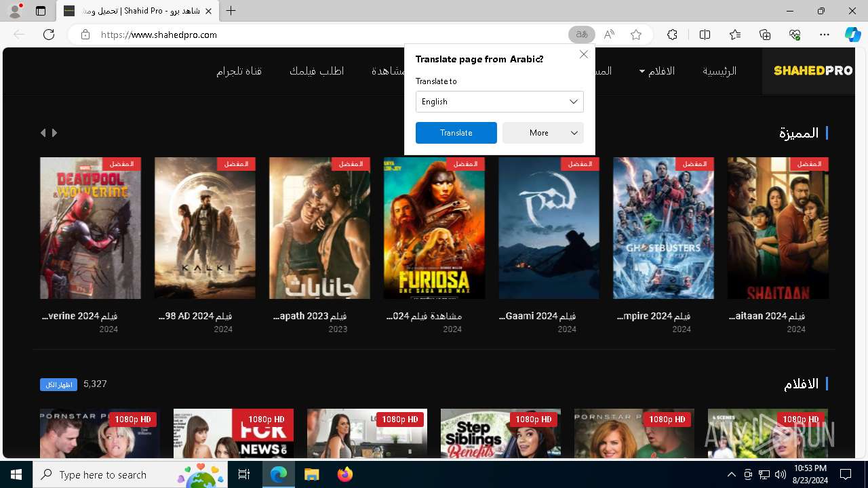The height and width of the screenshot is (488, 868).
Task: Expand the More options dropdown
Action: [543, 133]
